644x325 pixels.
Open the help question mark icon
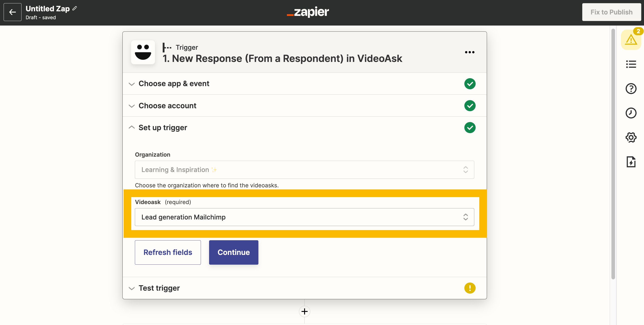pyautogui.click(x=631, y=89)
